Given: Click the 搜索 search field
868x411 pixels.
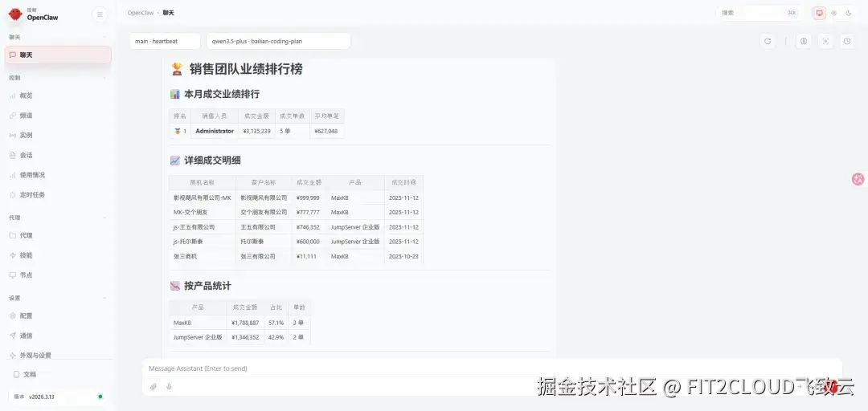Looking at the screenshot, I should 759,13.
